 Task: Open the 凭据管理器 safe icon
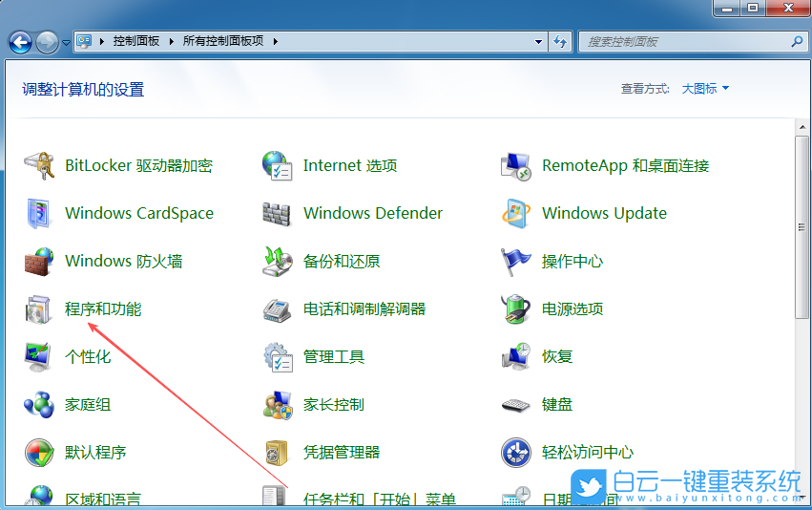coord(277,453)
